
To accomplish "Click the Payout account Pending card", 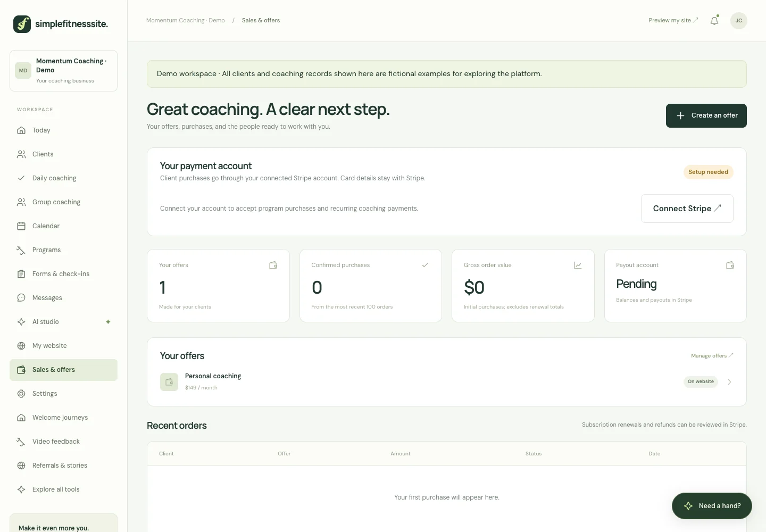I will point(675,286).
